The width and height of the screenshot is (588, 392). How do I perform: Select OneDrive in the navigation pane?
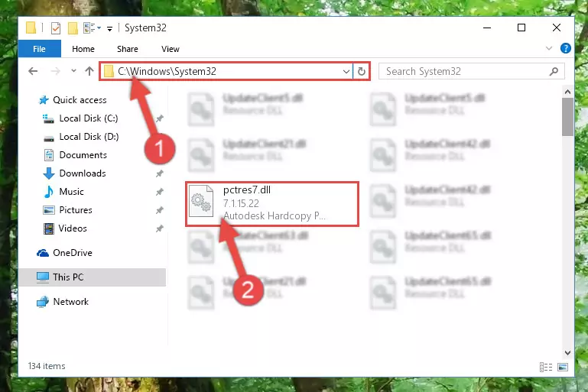tap(73, 253)
